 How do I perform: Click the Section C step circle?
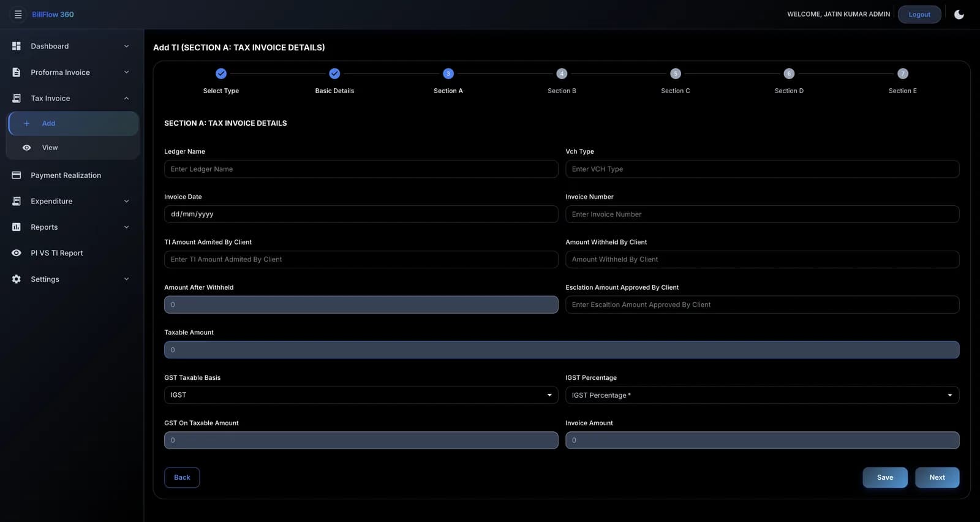point(676,74)
